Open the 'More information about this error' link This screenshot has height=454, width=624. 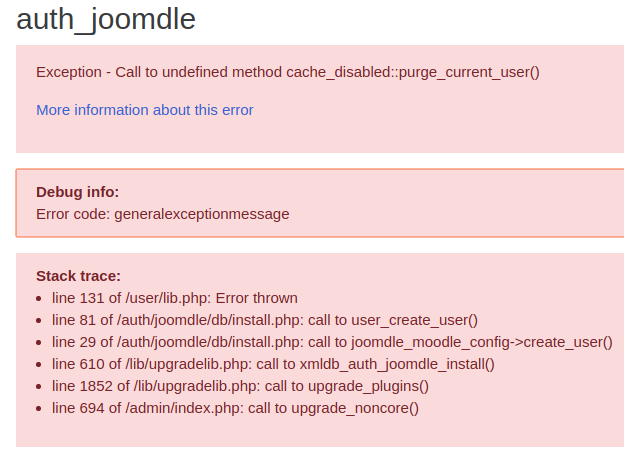145,110
